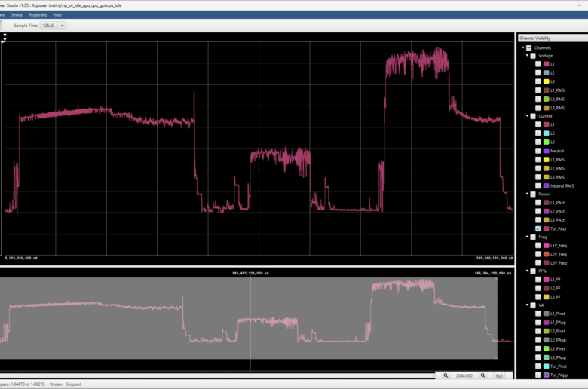
Task: Enable the Tot_PInst channel checkbox
Action: pyautogui.click(x=538, y=366)
